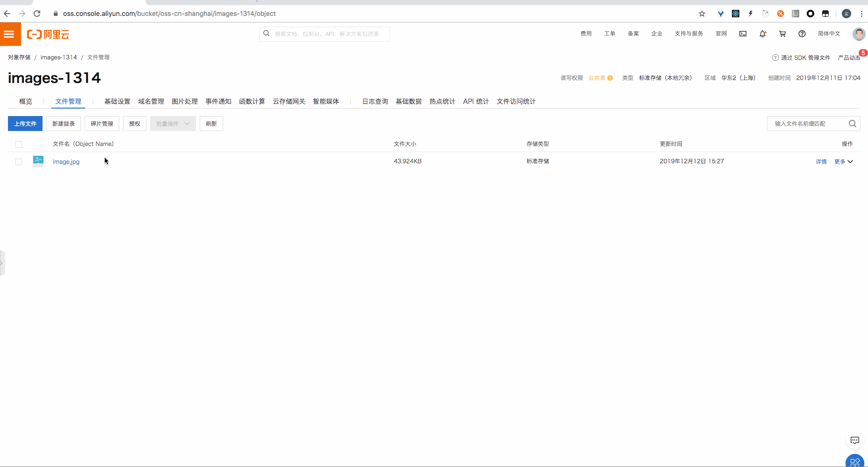
Task: Click the 上传文件 button
Action: 25,124
